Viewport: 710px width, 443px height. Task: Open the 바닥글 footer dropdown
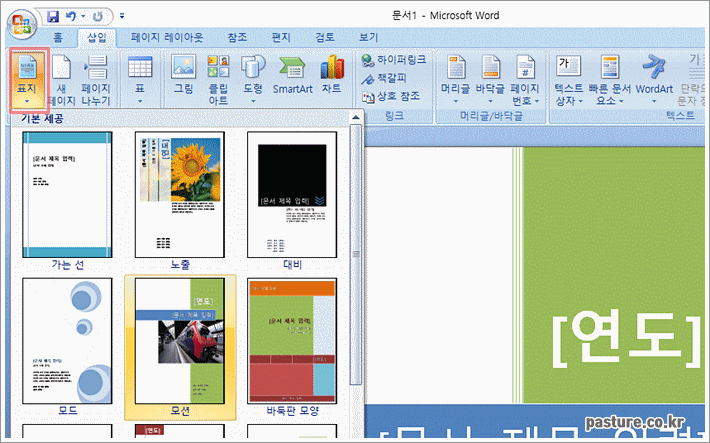pos(490,80)
